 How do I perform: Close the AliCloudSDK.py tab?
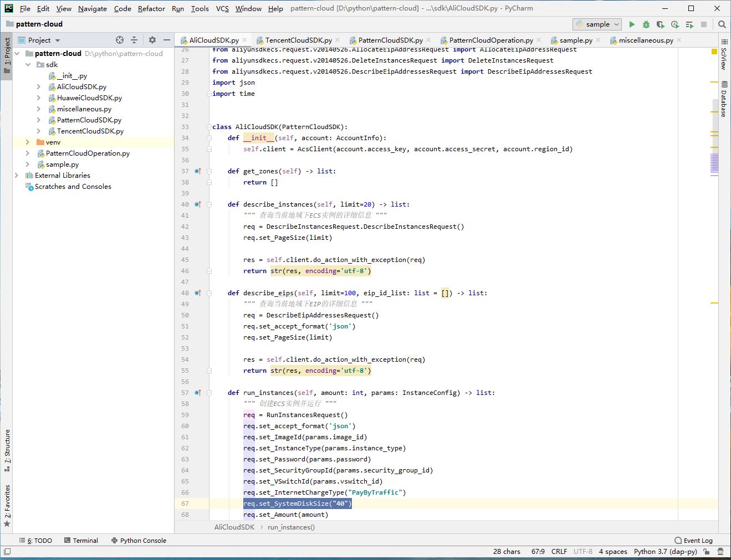pyautogui.click(x=244, y=40)
